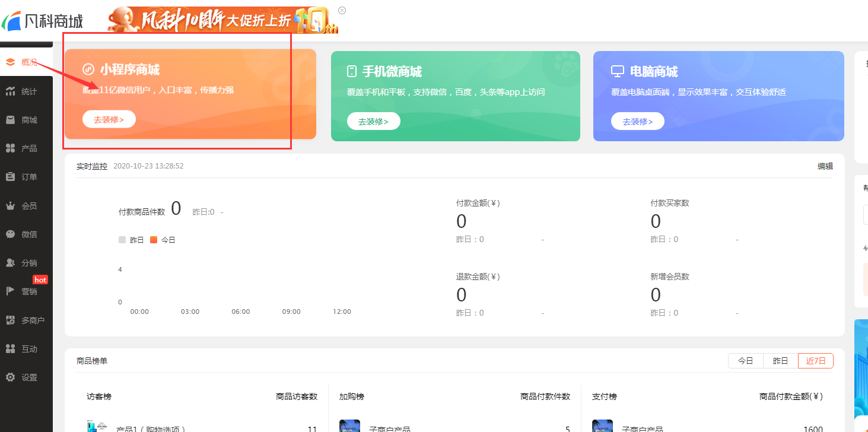Click the 订单 clipboard icon
Screen dimensions: 868x432
[x=10, y=177]
